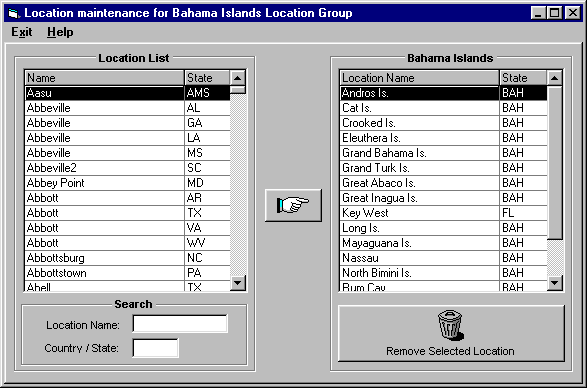Click the Location List scroll down arrow
The width and height of the screenshot is (587, 388).
[x=238, y=283]
